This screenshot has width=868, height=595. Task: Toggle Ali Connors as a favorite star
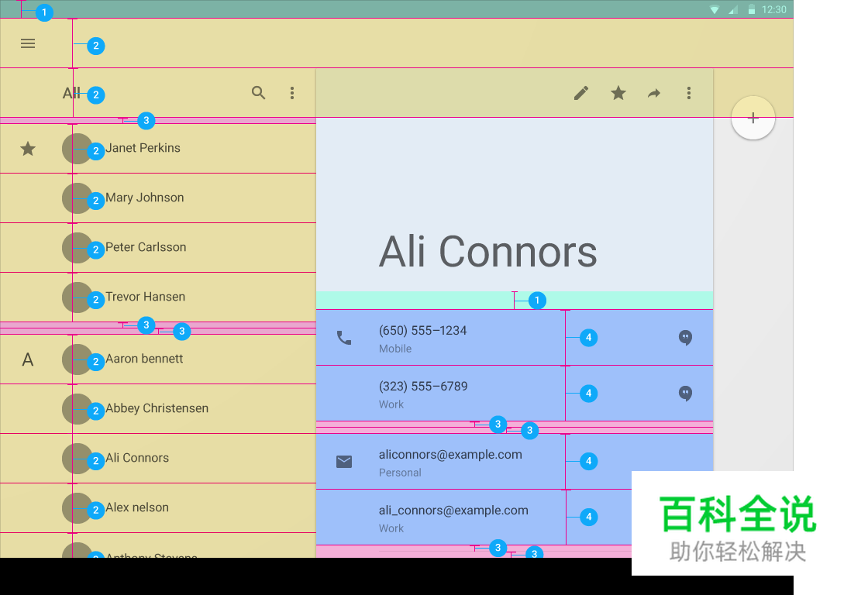pyautogui.click(x=618, y=93)
